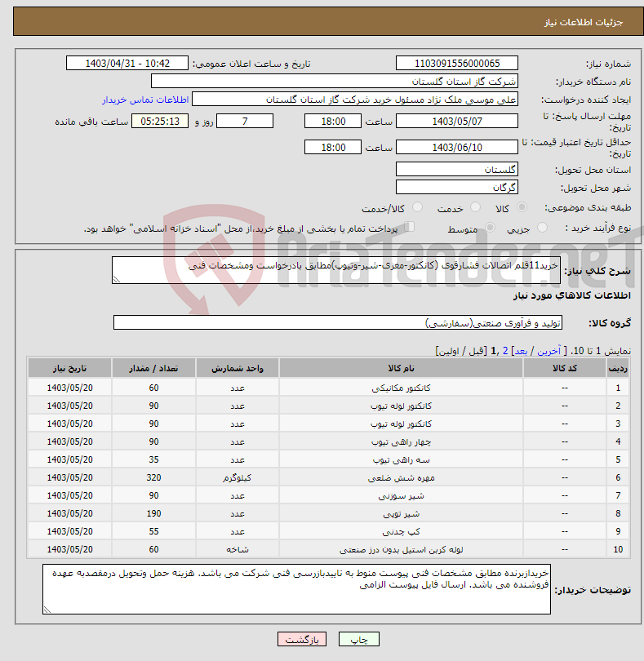The width and height of the screenshot is (644, 661).
Task: Select the شیر سوزنی item
Action: point(329,495)
